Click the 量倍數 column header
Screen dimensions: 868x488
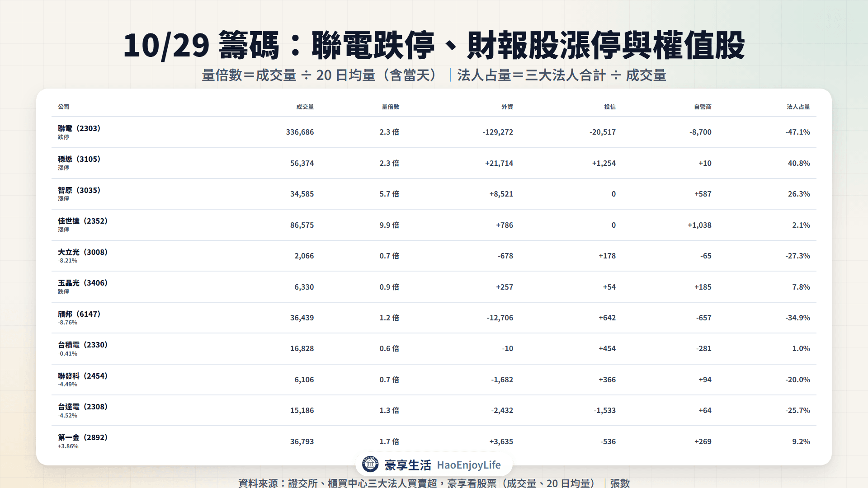391,107
